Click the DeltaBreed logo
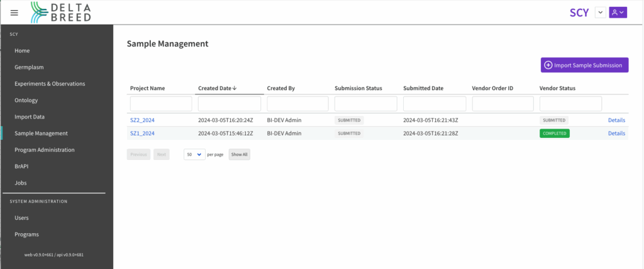Image resolution: width=644 pixels, height=269 pixels. pos(60,12)
